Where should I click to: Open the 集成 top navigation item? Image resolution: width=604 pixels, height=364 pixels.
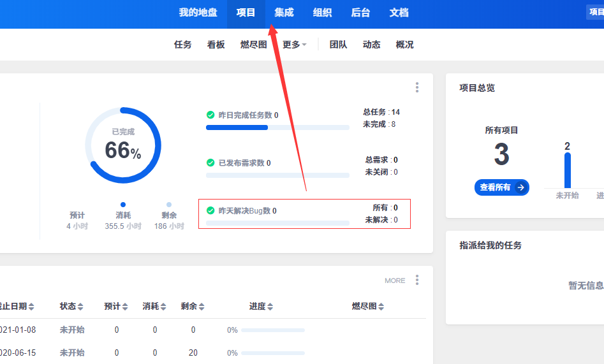point(284,13)
